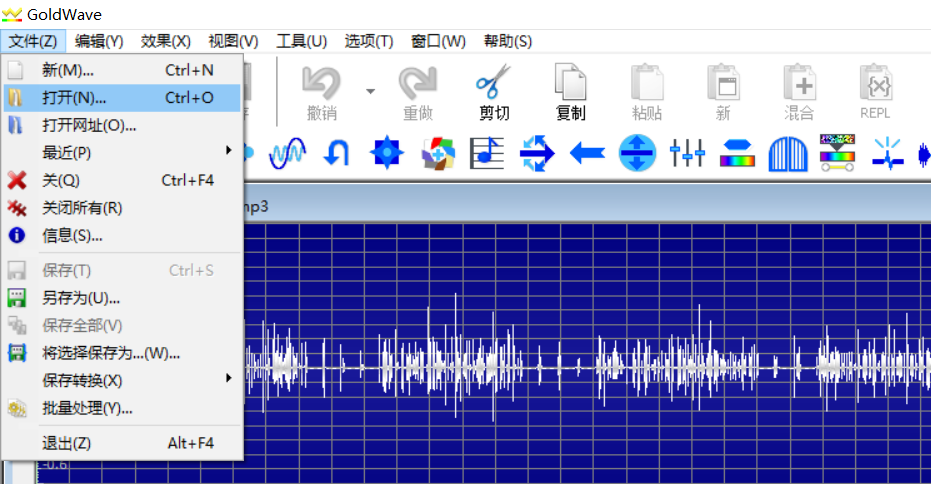This screenshot has height=484, width=931.
Task: Click the waveform display of the mp3 file
Action: (x=587, y=353)
